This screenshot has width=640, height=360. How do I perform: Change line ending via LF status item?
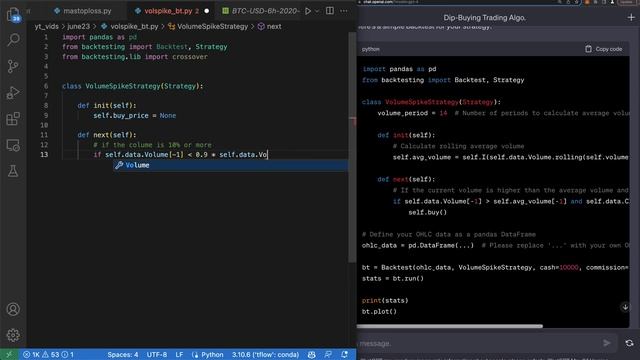pos(179,354)
